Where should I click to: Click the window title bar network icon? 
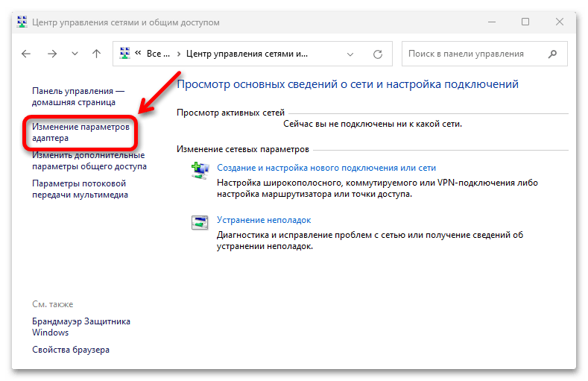point(22,22)
